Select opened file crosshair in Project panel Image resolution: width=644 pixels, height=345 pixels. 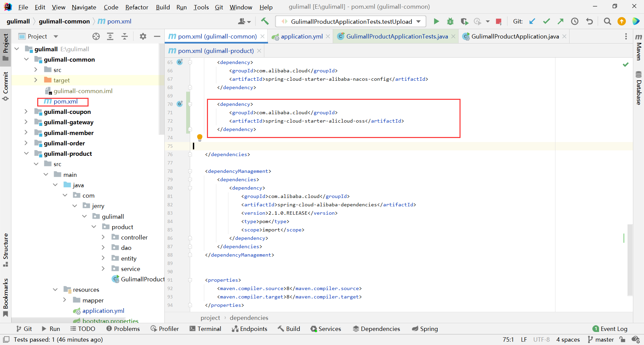tap(96, 37)
